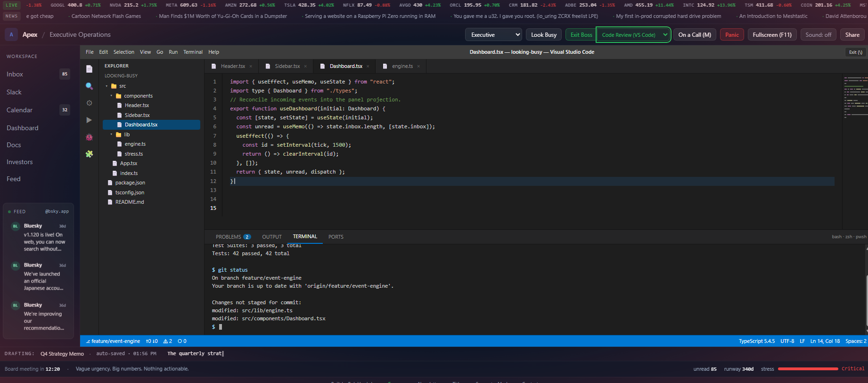Screen dimensions: 868x383
Task: Open Run and Debug play icon
Action: 89,120
